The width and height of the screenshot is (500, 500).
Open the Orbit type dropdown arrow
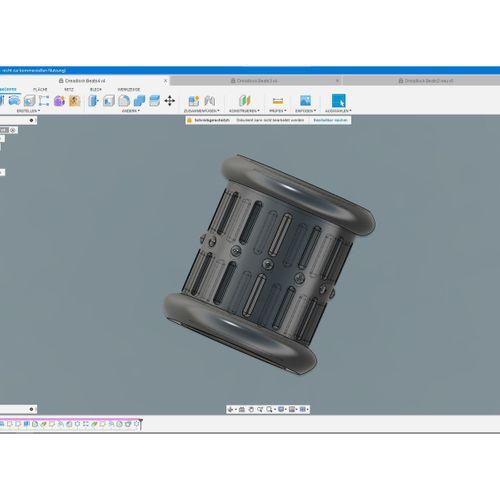point(235,410)
